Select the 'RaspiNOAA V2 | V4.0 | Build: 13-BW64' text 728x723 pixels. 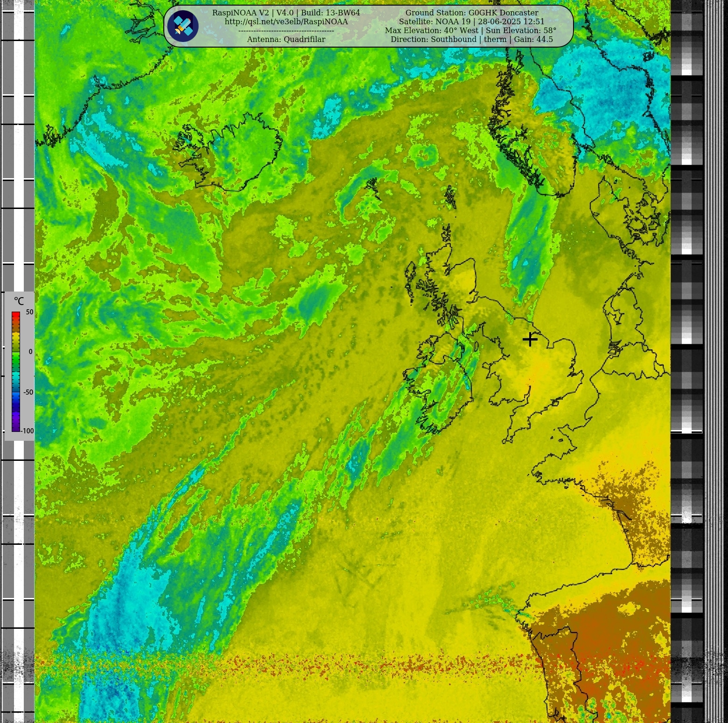(x=286, y=13)
